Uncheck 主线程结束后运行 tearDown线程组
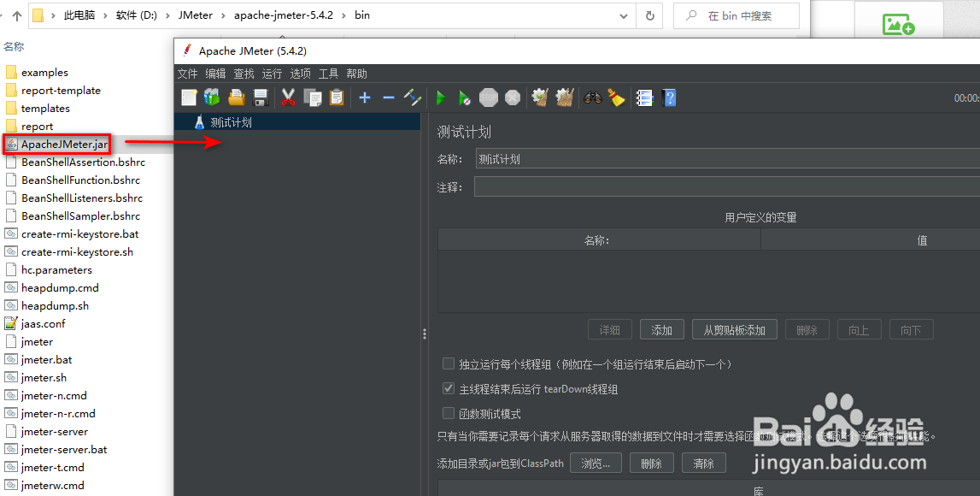 [x=449, y=387]
